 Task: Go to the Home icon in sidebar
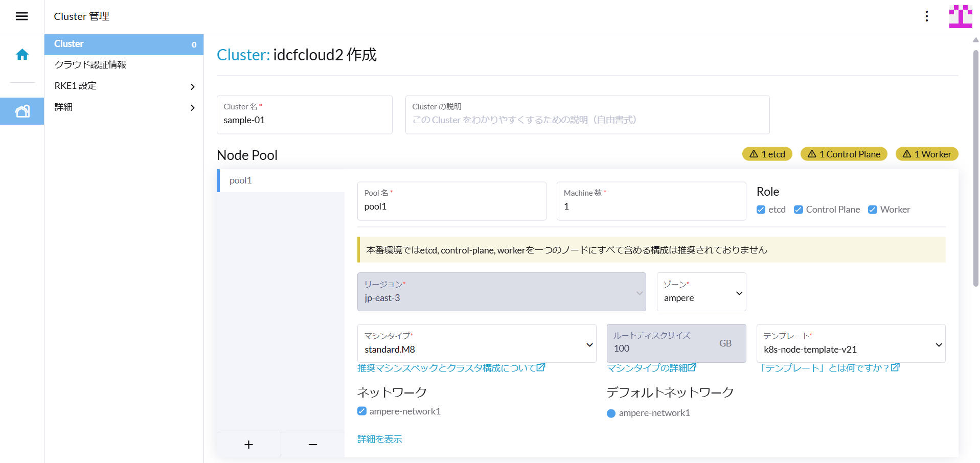[22, 55]
